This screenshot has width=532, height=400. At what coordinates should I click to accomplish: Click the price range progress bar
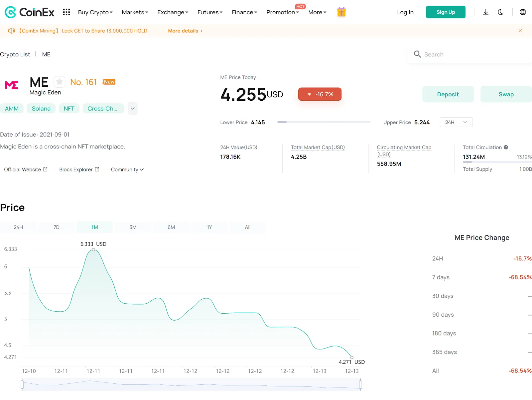pyautogui.click(x=324, y=122)
